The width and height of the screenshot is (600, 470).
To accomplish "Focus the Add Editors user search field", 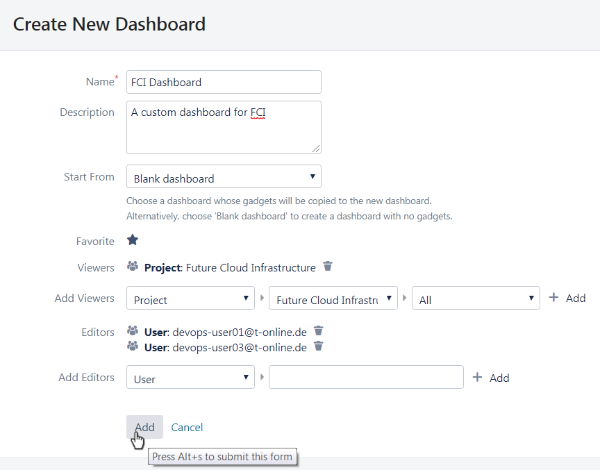I will pyautogui.click(x=366, y=378).
